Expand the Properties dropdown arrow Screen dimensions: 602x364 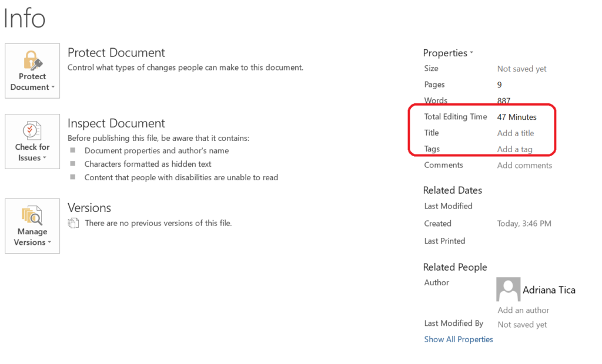tap(471, 53)
